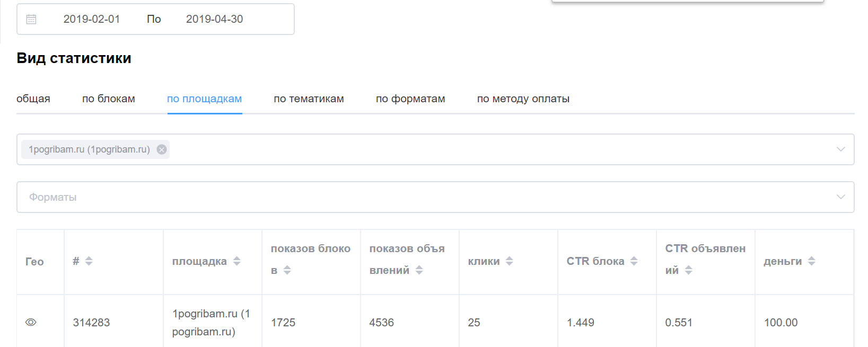The image size is (868, 347).
Task: Sort by CTR объявлений column
Action: [689, 270]
